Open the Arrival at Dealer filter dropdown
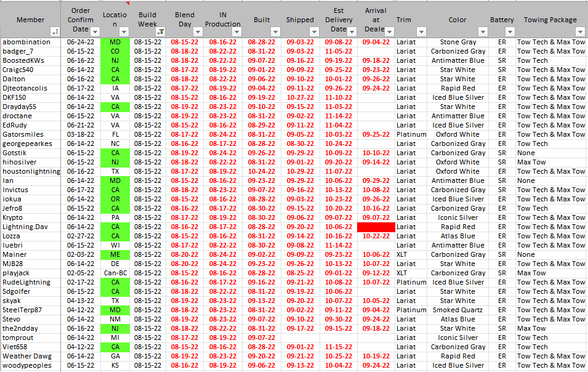Screen dimensions: 588x372 click(x=388, y=31)
